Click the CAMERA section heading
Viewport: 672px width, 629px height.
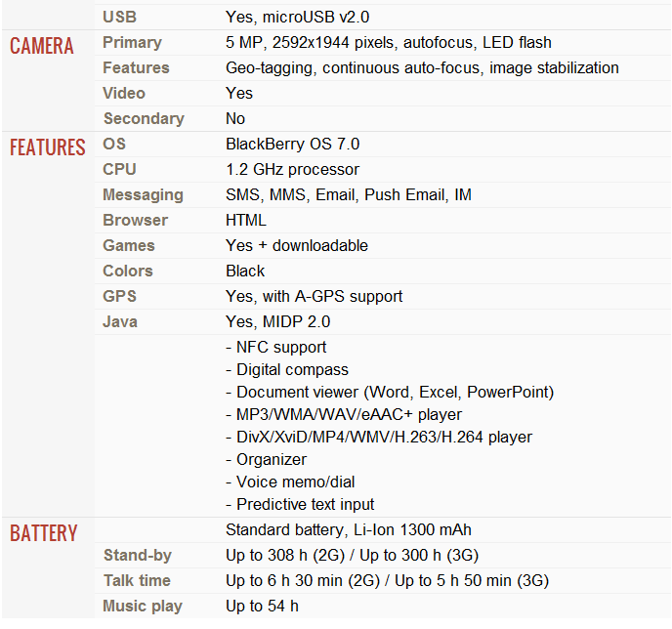point(42,46)
